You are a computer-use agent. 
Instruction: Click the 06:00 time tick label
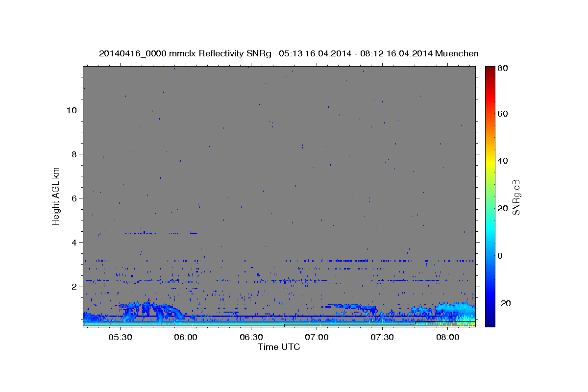pos(186,338)
